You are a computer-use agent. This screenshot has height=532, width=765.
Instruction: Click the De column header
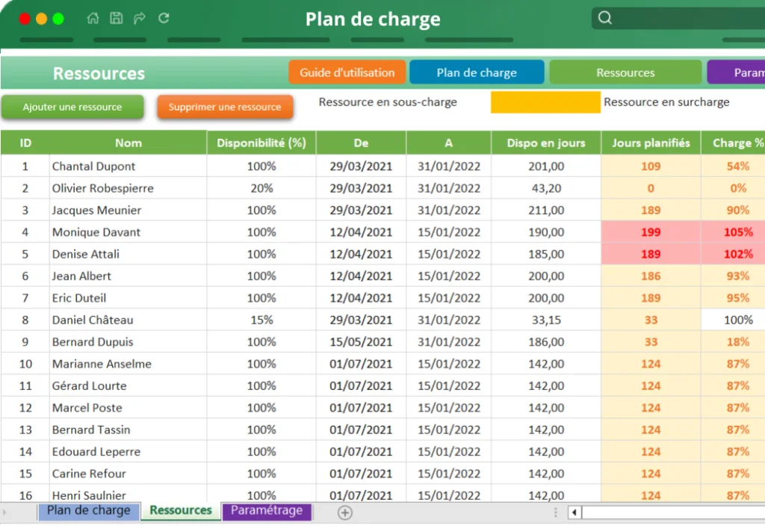point(361,143)
